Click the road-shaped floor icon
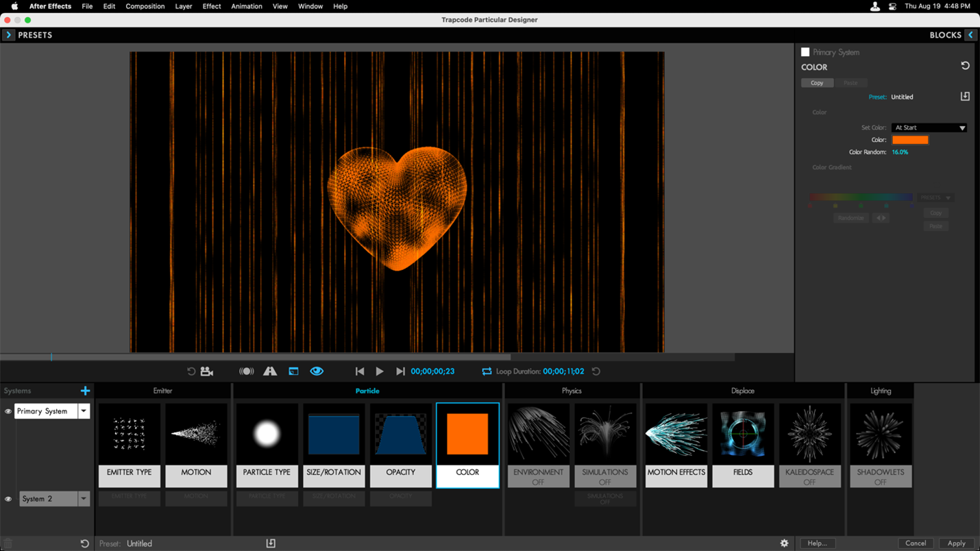 click(270, 371)
